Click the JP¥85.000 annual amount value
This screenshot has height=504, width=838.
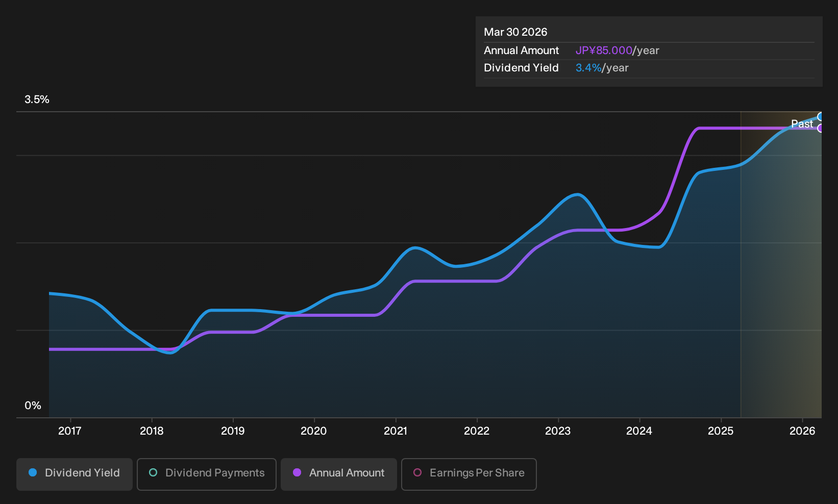coord(604,51)
